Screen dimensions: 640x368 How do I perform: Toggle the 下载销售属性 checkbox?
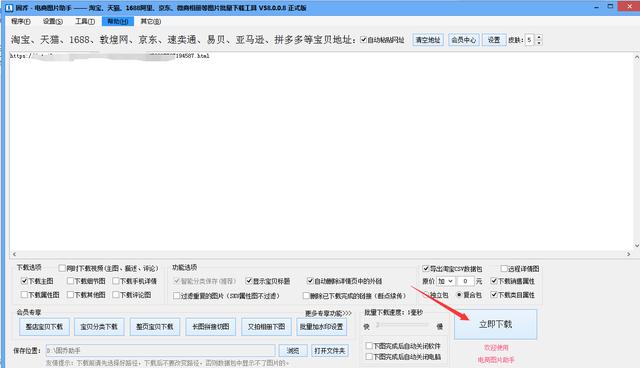[x=494, y=281]
